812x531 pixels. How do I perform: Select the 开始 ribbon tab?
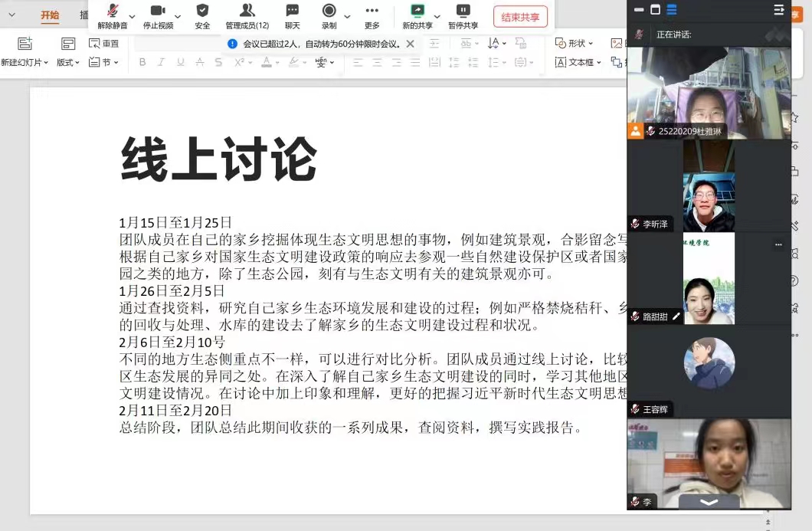coord(50,15)
